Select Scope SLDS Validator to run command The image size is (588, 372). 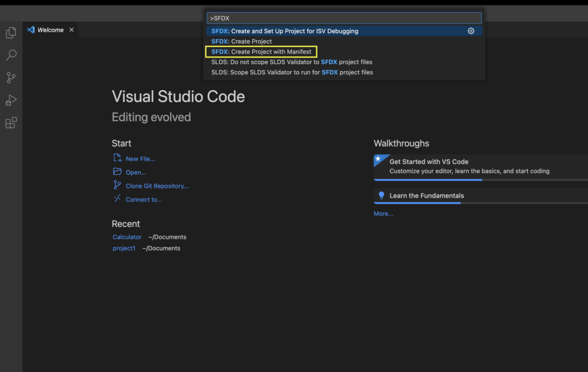tap(344, 72)
